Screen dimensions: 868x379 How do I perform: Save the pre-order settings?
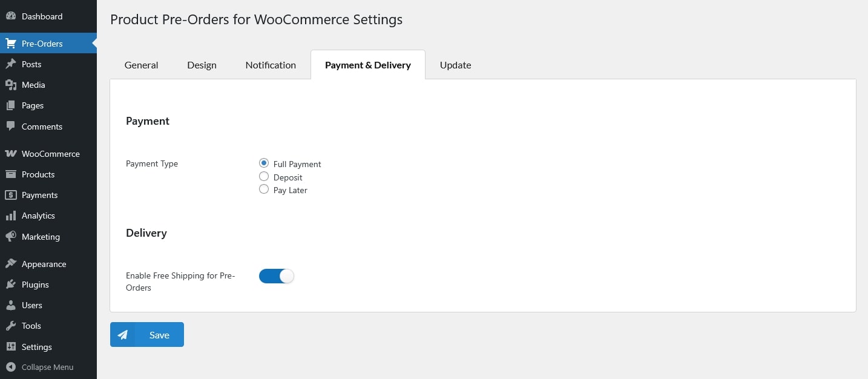pyautogui.click(x=147, y=335)
